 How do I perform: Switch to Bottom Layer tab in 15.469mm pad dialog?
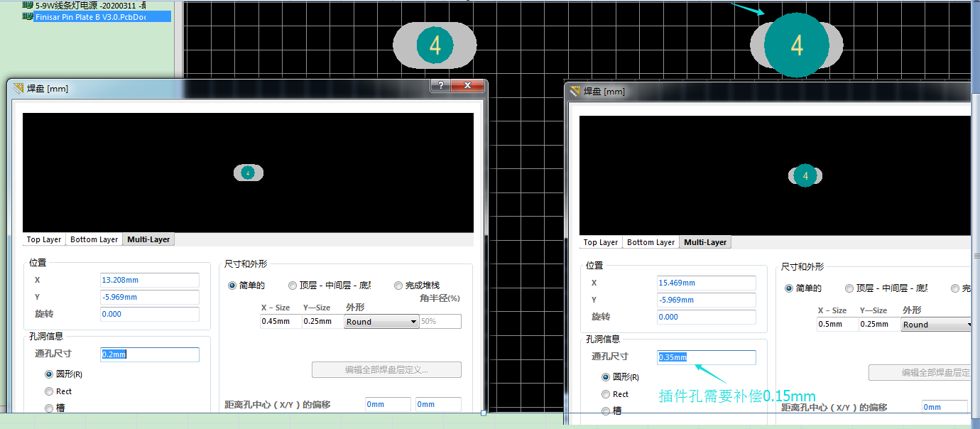[650, 243]
